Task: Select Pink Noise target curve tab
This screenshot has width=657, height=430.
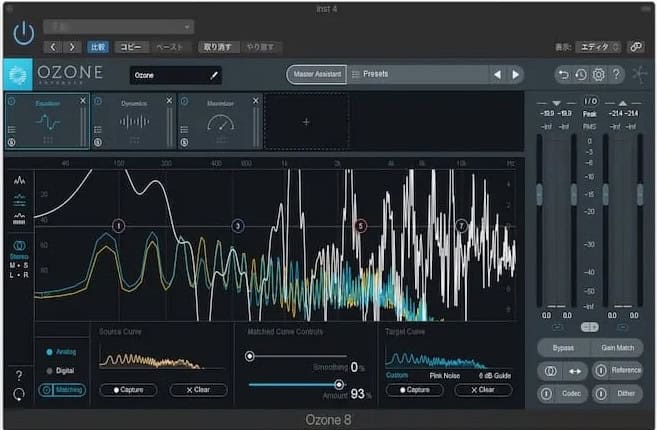Action: click(445, 376)
